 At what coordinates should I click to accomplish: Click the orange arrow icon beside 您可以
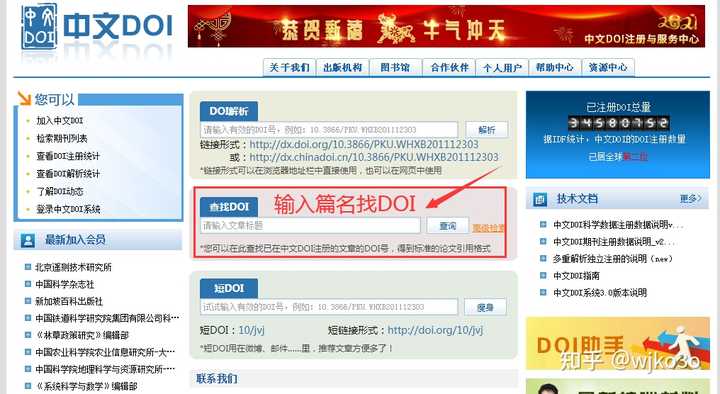pos(24,98)
